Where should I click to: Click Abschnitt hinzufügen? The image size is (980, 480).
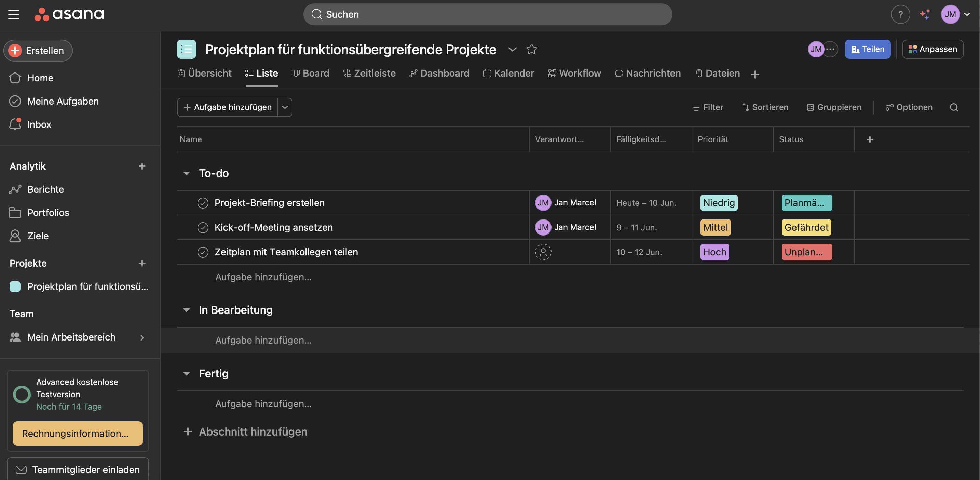[x=245, y=432]
